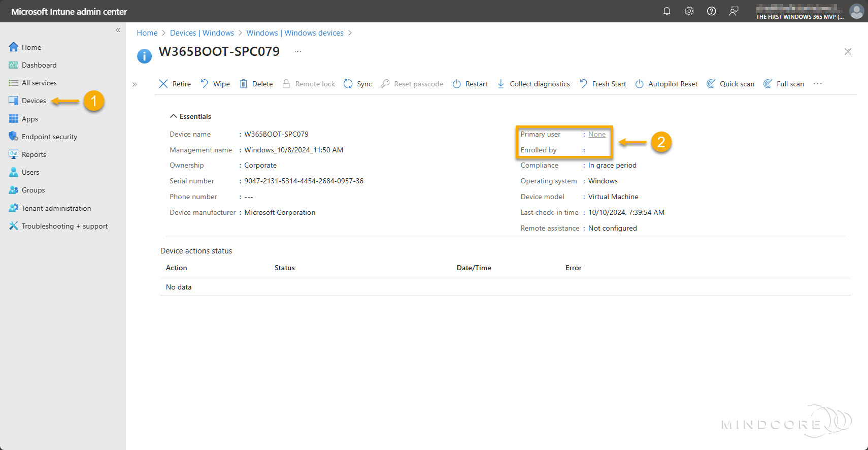The height and width of the screenshot is (450, 868).
Task: Click the Retire device action
Action: coord(175,84)
